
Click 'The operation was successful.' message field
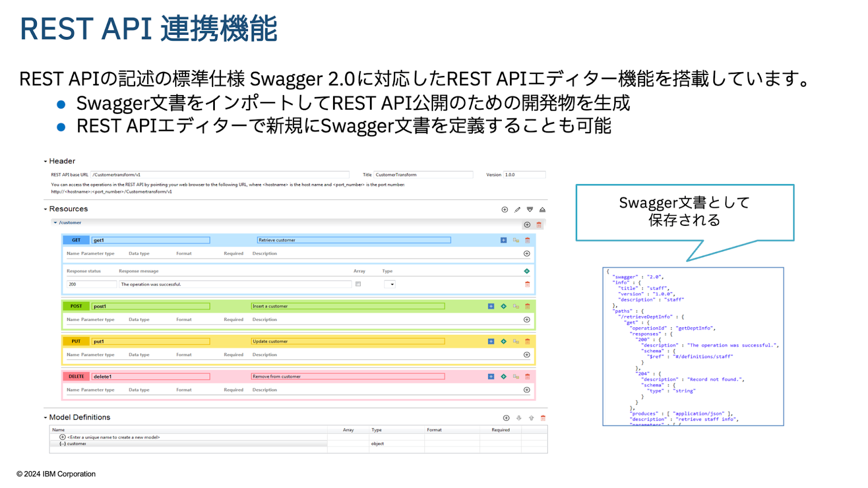(235, 284)
